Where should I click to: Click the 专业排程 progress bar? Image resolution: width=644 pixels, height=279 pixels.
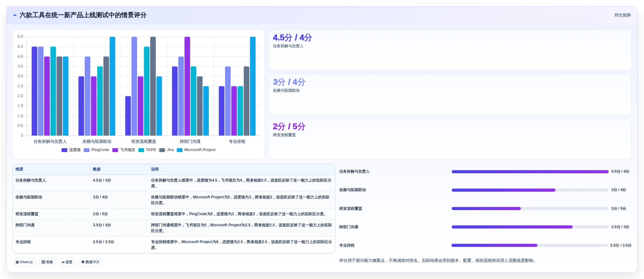[x=529, y=245]
